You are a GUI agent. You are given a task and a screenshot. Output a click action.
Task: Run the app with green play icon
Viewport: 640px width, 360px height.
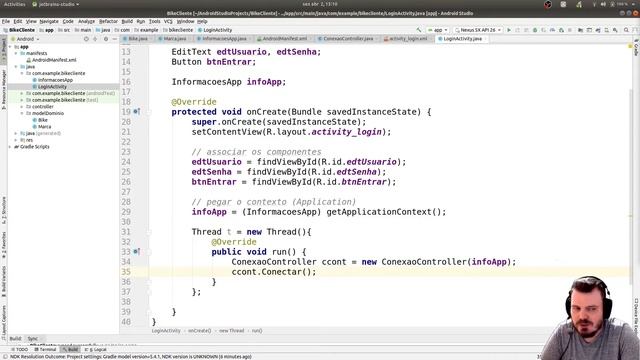coord(509,30)
